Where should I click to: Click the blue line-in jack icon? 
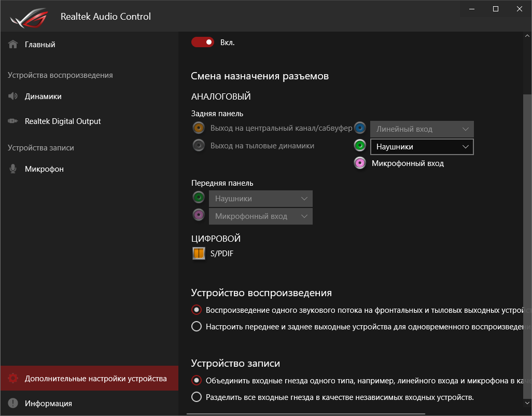pyautogui.click(x=360, y=128)
